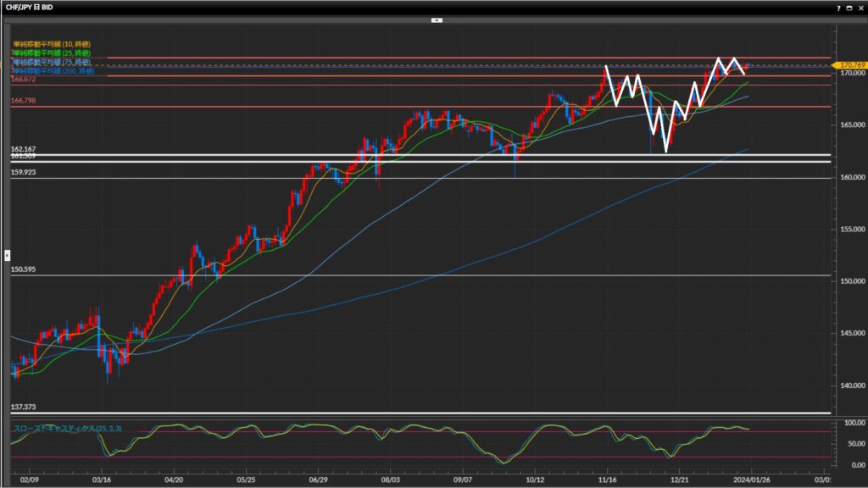Select the blue 200-period moving average label

tap(51, 71)
